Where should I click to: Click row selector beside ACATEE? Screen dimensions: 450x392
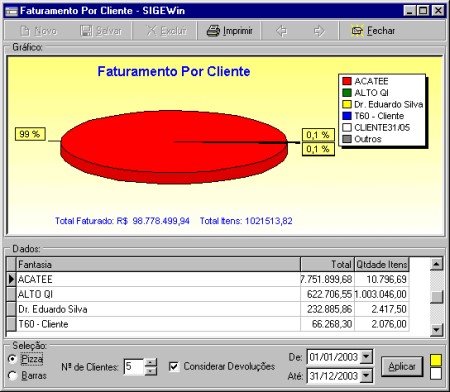click(x=11, y=279)
